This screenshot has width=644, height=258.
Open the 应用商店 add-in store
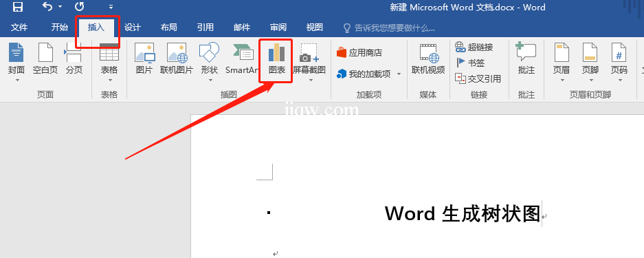tap(359, 52)
